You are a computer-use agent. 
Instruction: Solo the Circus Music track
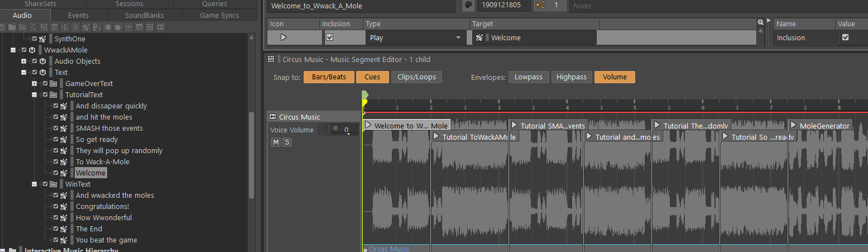coord(287,142)
